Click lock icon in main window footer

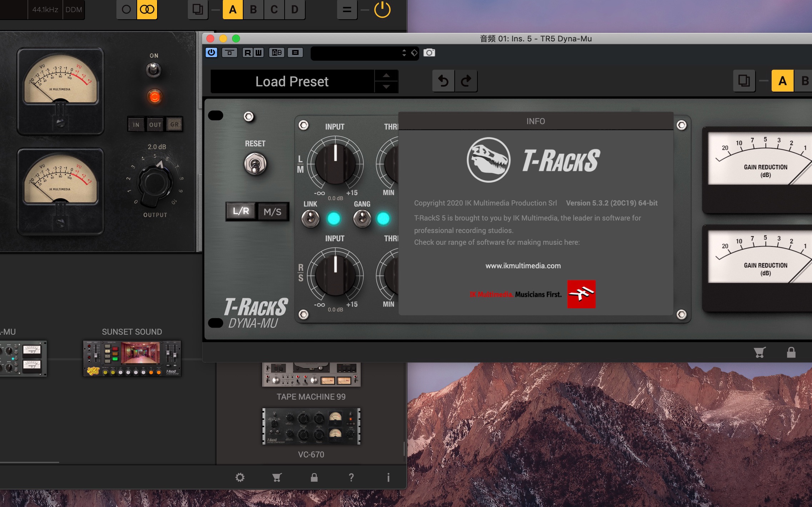[314, 477]
